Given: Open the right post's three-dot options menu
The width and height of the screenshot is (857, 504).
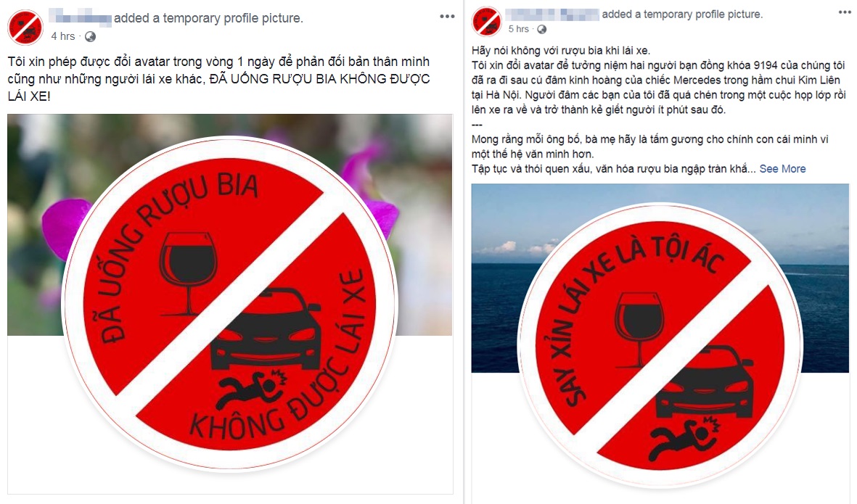Looking at the screenshot, I should 845,12.
